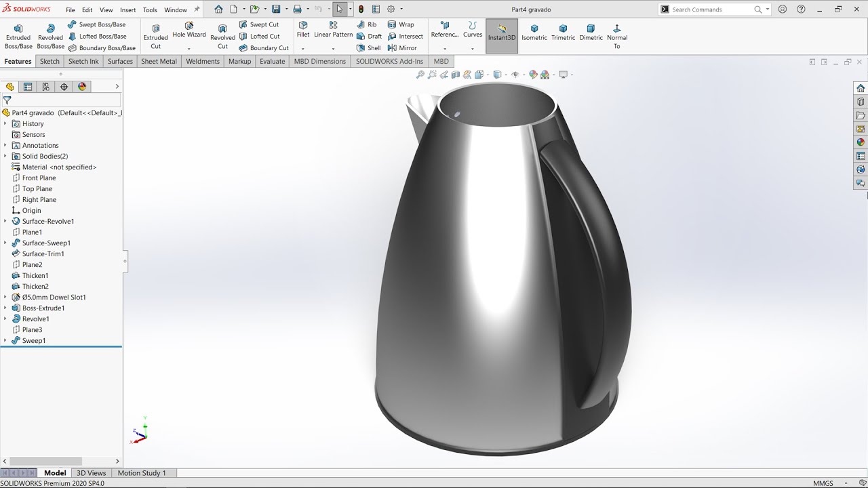Open the Curves tool
Screen dimensions: 868x488
(473, 30)
